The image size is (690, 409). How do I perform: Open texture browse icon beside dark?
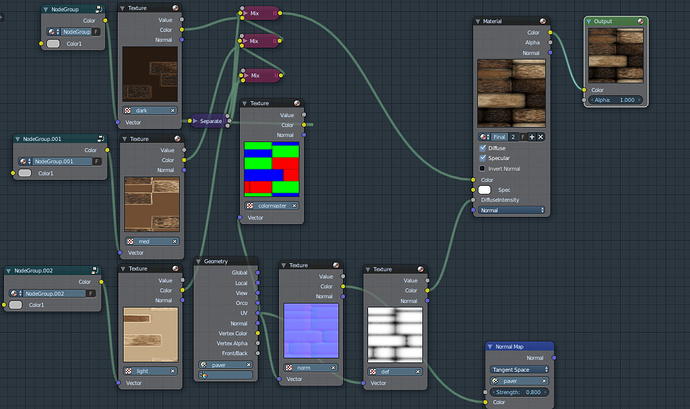click(x=128, y=111)
